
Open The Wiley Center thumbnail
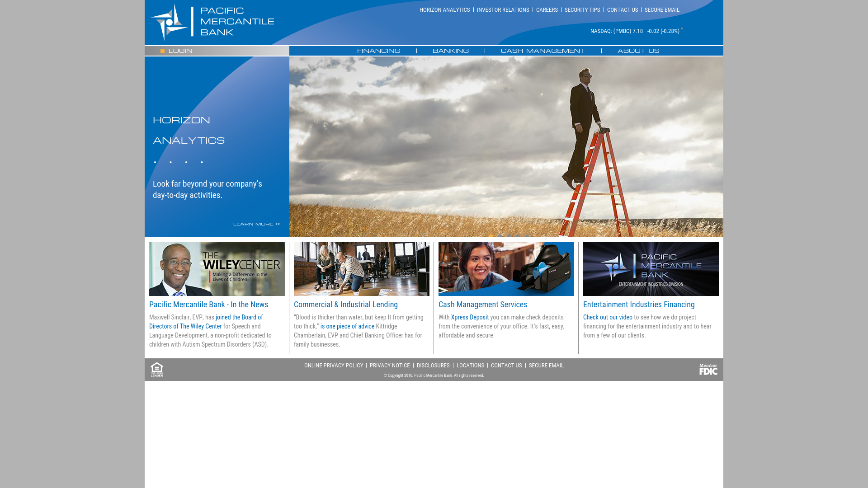tap(217, 269)
